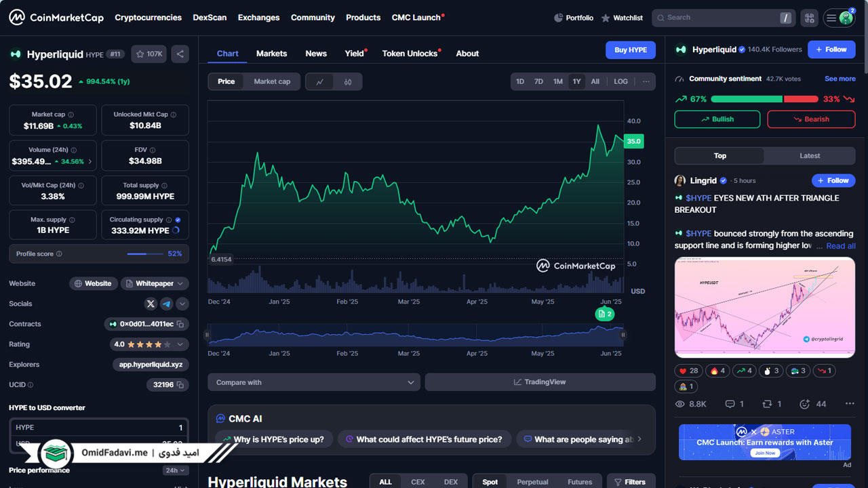Image resolution: width=868 pixels, height=488 pixels.
Task: Click the Buy HYPE button
Action: tap(631, 49)
